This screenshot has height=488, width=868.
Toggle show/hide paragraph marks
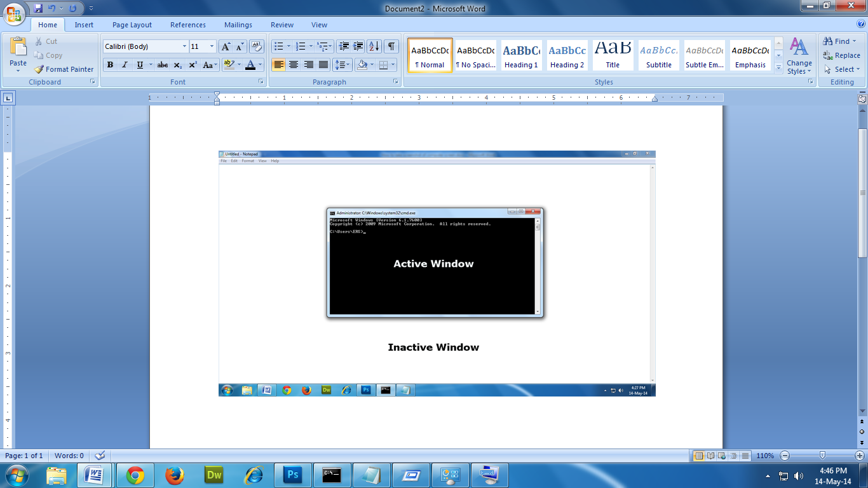391,46
